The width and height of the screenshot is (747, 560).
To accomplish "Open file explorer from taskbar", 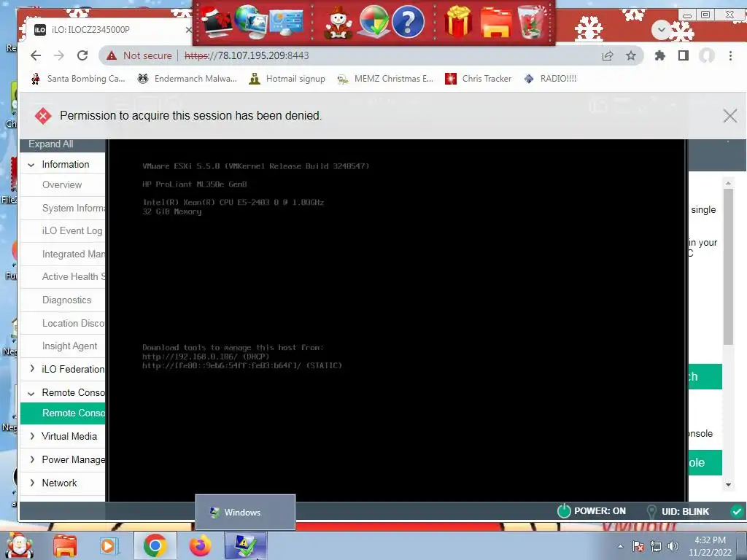I will tap(65, 545).
